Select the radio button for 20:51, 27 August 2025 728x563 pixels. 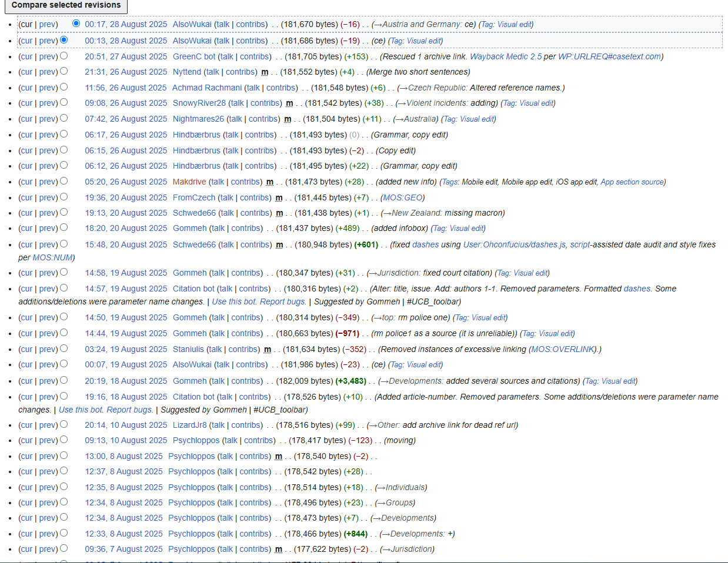(64, 56)
